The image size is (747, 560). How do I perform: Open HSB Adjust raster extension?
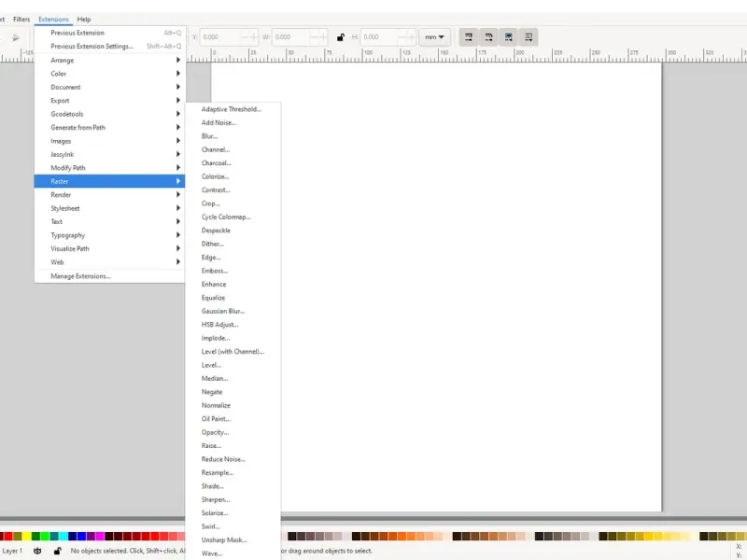[x=233, y=325]
